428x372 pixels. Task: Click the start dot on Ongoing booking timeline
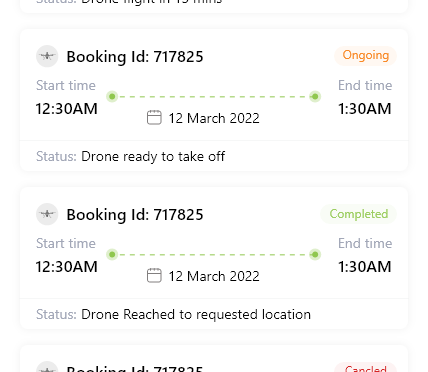click(x=112, y=97)
